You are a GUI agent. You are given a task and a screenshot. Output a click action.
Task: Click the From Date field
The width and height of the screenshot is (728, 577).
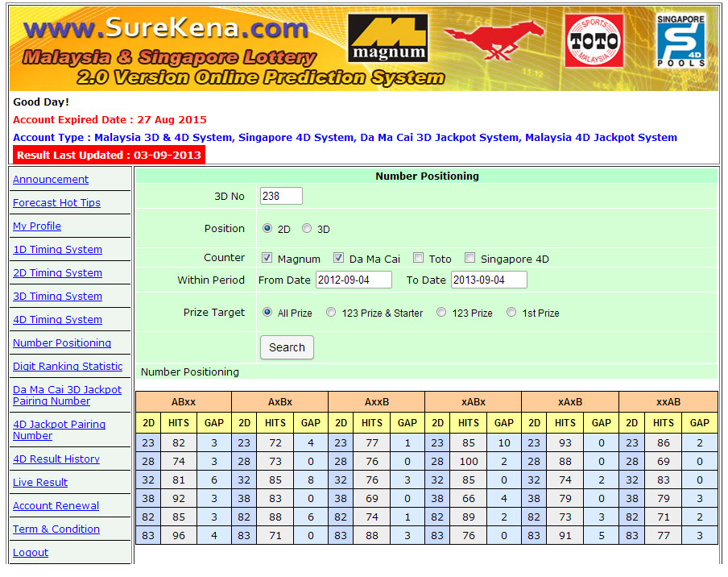pyautogui.click(x=354, y=280)
